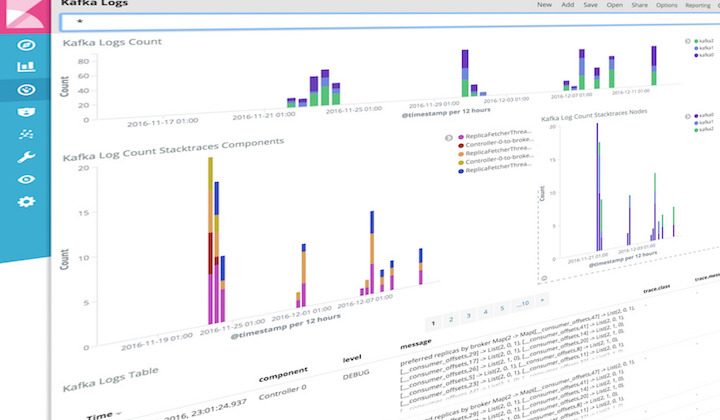Open Graph via the dotted nodes icon
Image resolution: width=720 pixels, height=420 pixels.
(x=26, y=134)
